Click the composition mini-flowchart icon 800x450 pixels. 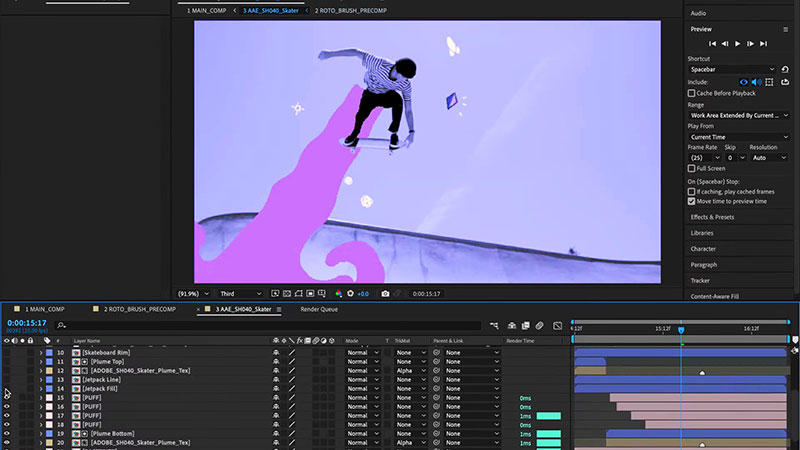coord(494,326)
